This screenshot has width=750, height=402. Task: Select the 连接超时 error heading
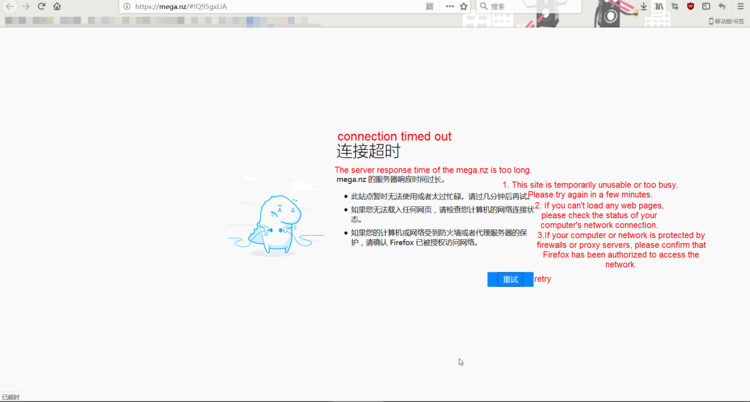click(368, 151)
